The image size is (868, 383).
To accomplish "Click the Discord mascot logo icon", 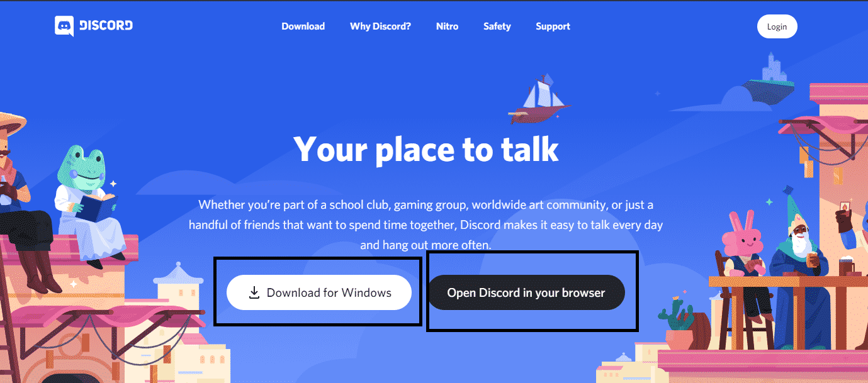I will tap(64, 26).
